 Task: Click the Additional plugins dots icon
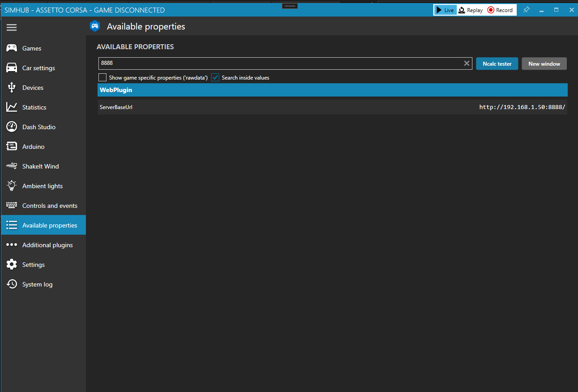click(12, 245)
